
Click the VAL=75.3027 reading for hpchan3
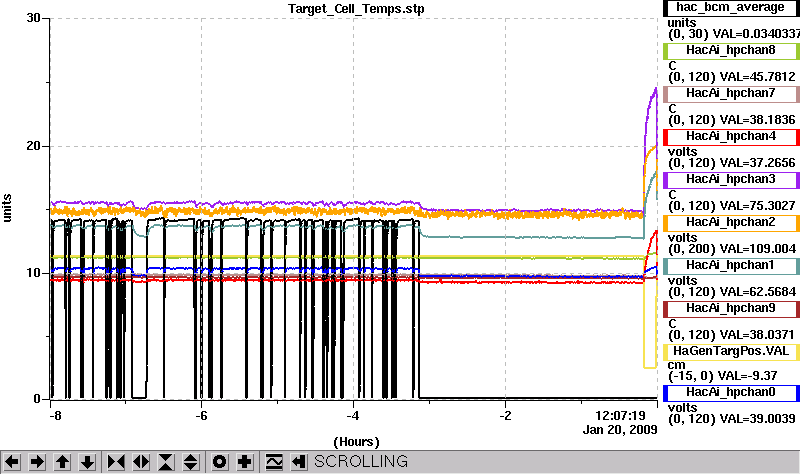pos(757,206)
